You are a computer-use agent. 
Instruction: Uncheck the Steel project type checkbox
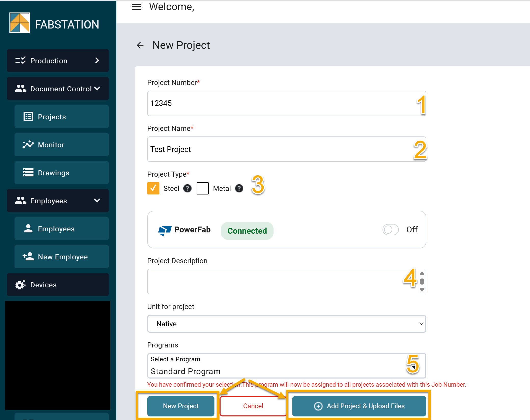(153, 188)
